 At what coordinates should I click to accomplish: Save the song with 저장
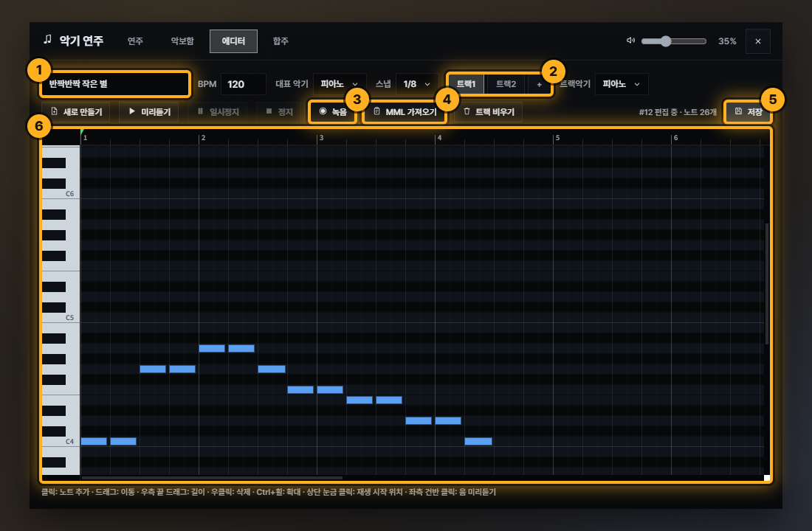749,112
